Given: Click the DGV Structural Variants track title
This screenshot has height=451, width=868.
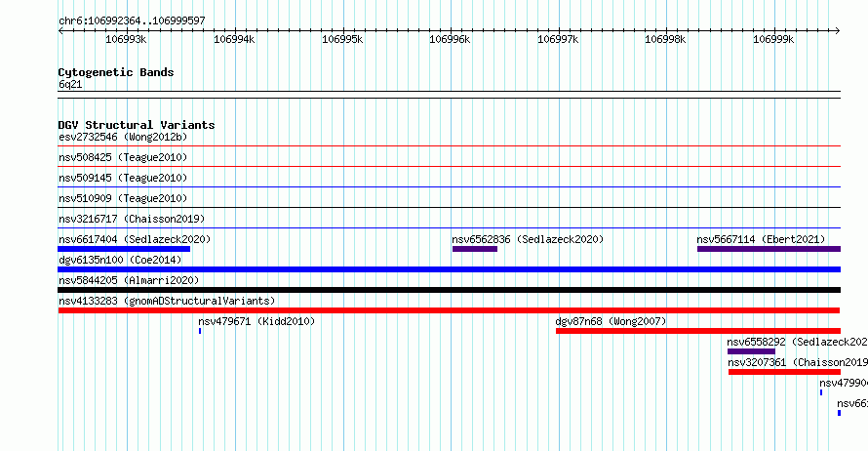Looking at the screenshot, I should (137, 125).
